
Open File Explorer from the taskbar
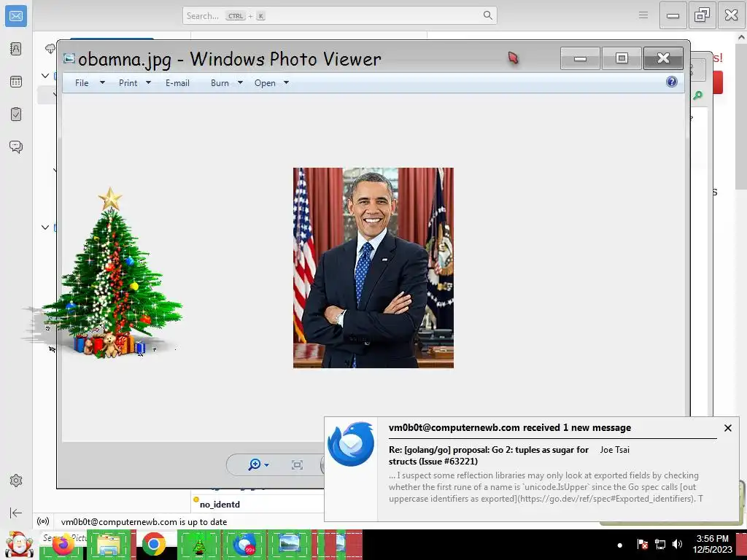point(109,545)
